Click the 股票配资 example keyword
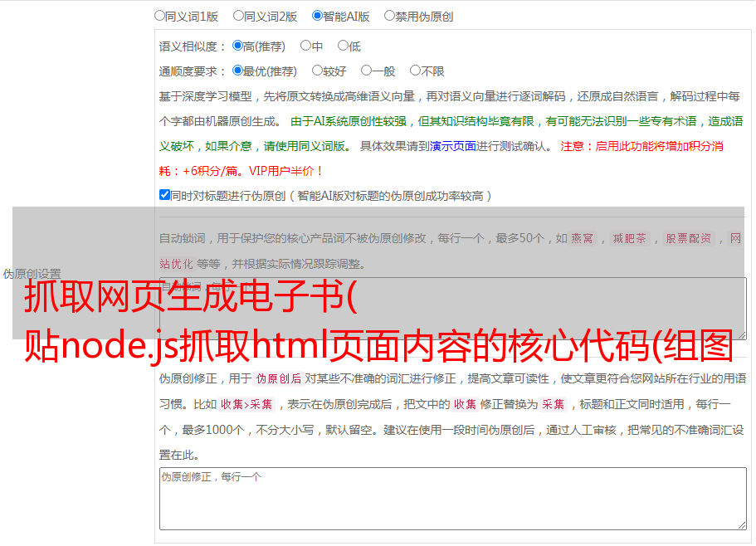The image size is (756, 546). (689, 238)
